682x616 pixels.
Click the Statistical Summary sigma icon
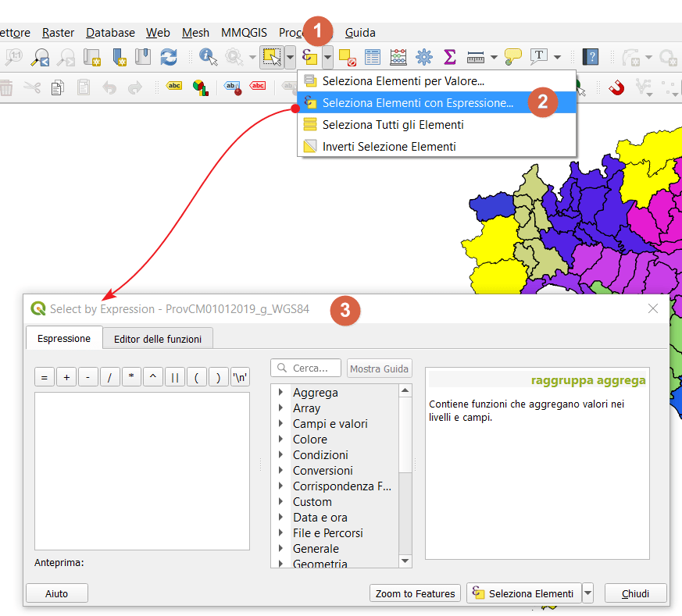[x=449, y=57]
